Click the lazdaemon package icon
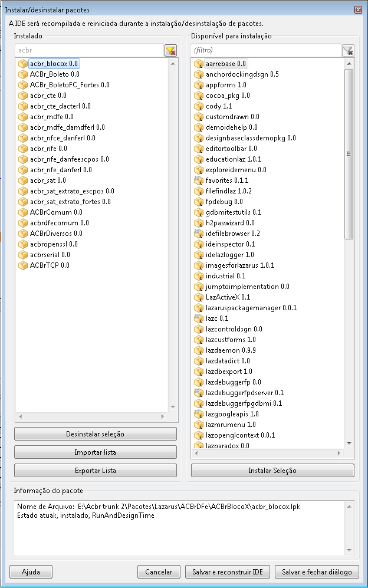The width and height of the screenshot is (368, 588). coord(198,350)
